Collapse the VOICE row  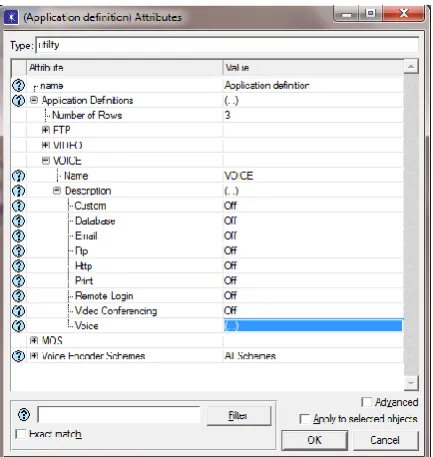tap(46, 161)
